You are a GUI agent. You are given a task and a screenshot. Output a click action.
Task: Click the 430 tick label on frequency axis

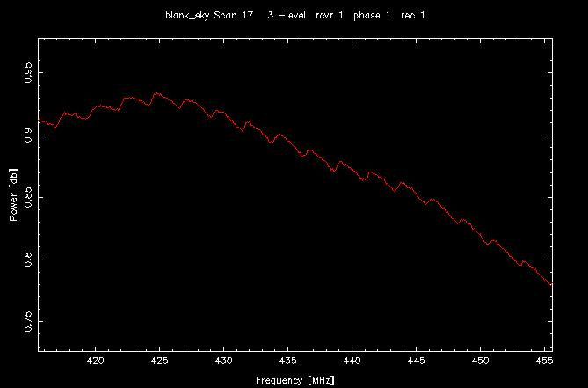coord(223,361)
